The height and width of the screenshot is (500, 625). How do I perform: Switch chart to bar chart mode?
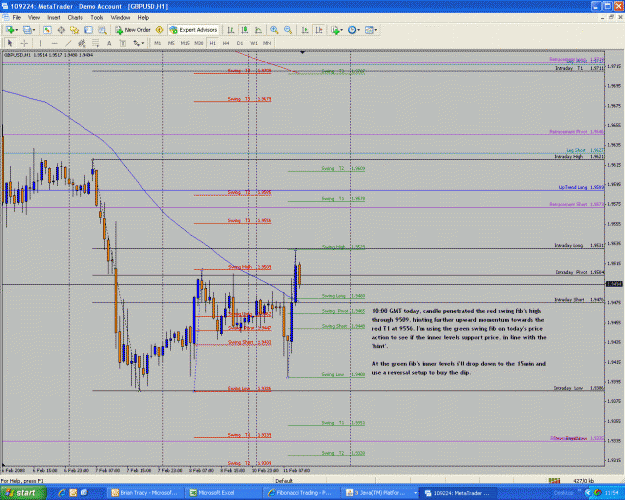(230, 30)
